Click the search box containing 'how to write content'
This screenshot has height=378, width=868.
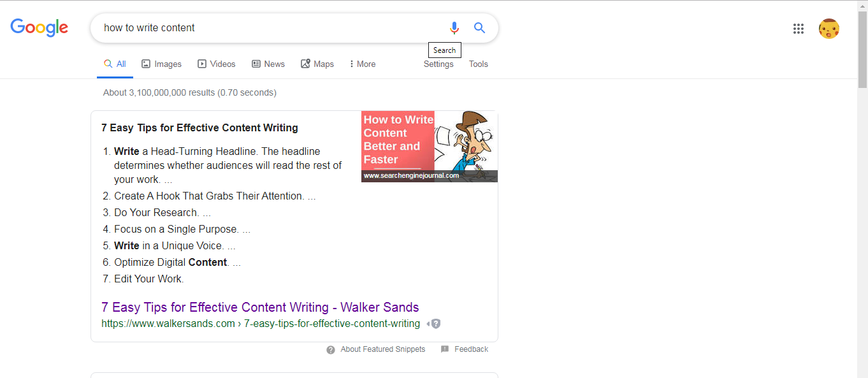[268, 28]
